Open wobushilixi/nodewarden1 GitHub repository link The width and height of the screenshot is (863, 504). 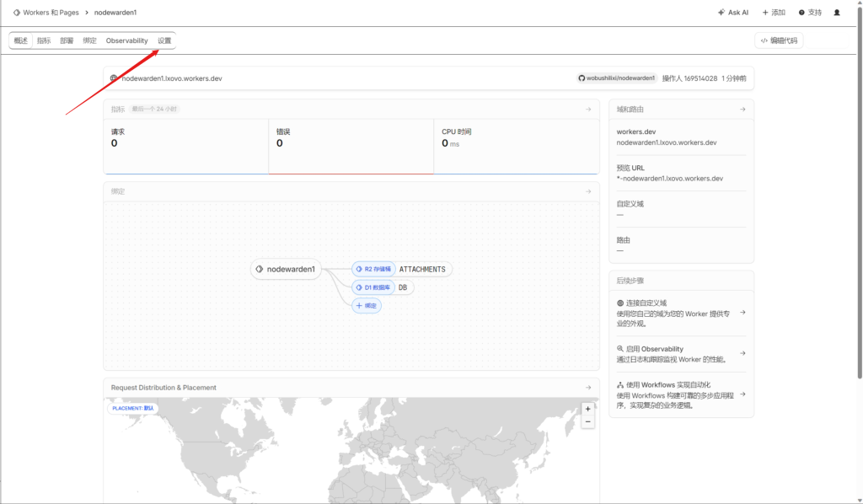pyautogui.click(x=616, y=78)
